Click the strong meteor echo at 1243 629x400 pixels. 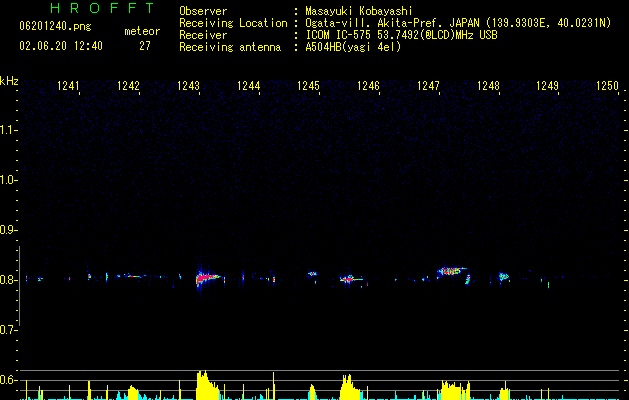pyautogui.click(x=207, y=278)
